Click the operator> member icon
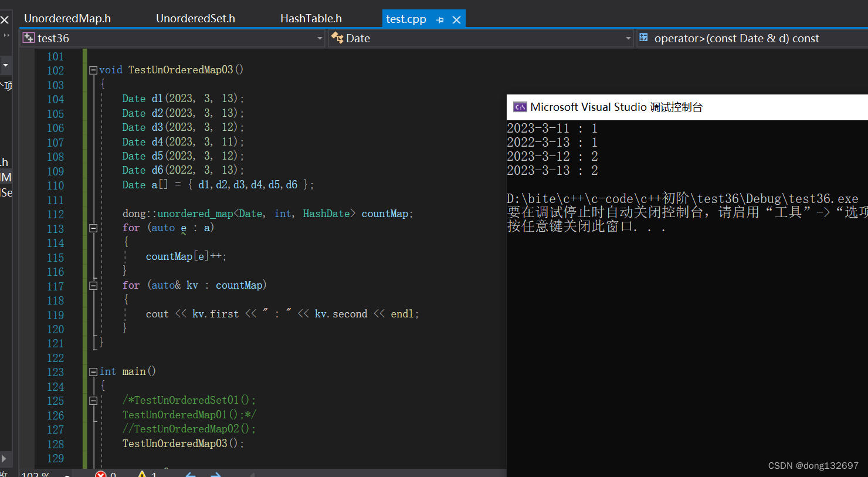The width and height of the screenshot is (868, 477). [643, 38]
